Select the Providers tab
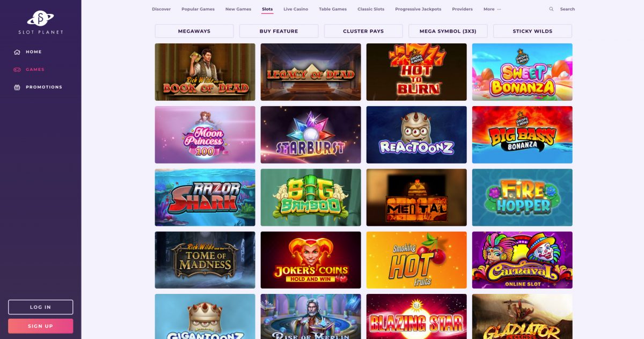The height and width of the screenshot is (339, 644). click(462, 9)
